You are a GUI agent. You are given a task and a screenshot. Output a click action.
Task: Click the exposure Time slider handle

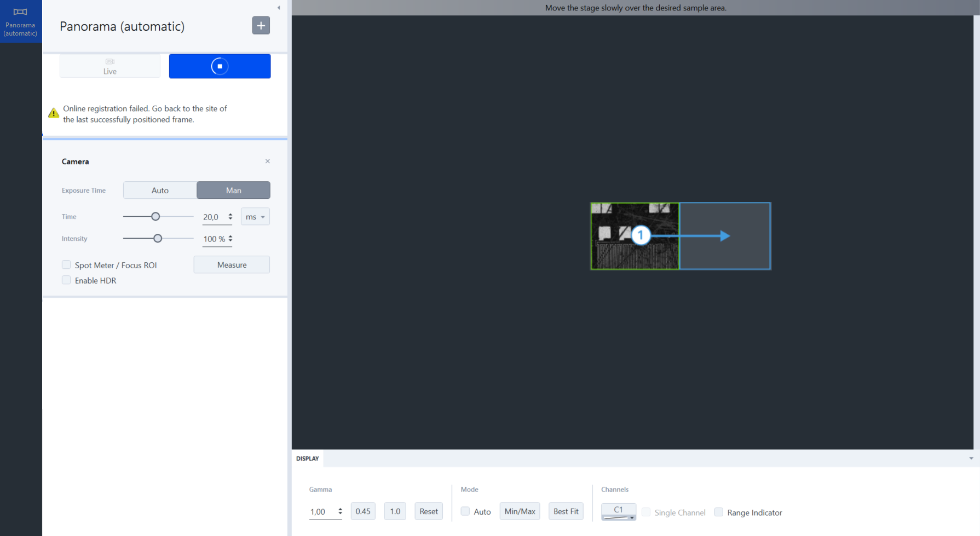(x=155, y=217)
